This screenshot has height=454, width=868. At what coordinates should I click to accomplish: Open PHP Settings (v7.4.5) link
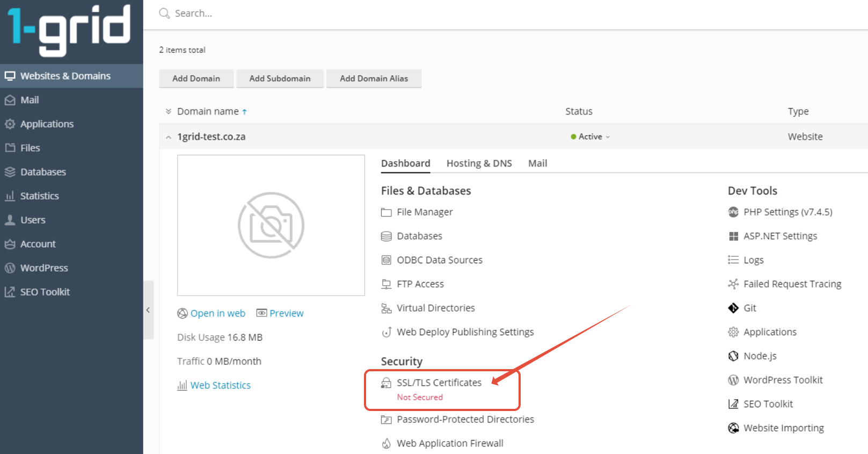[788, 212]
